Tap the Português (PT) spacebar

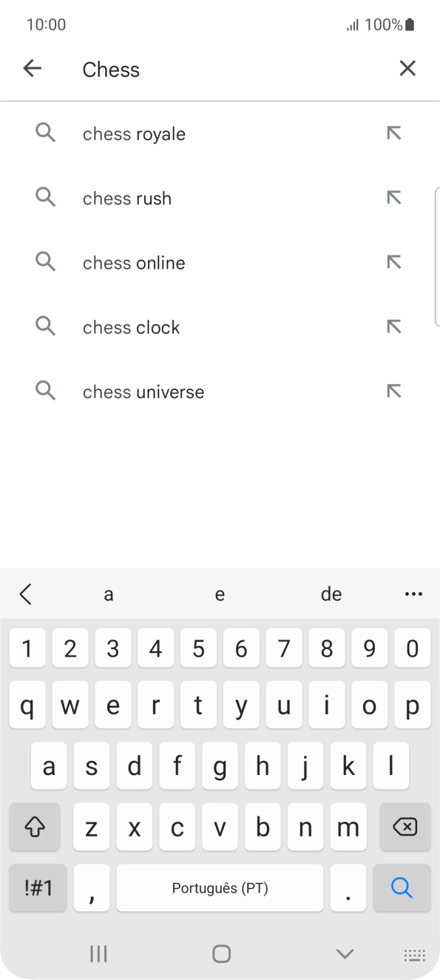coord(220,887)
